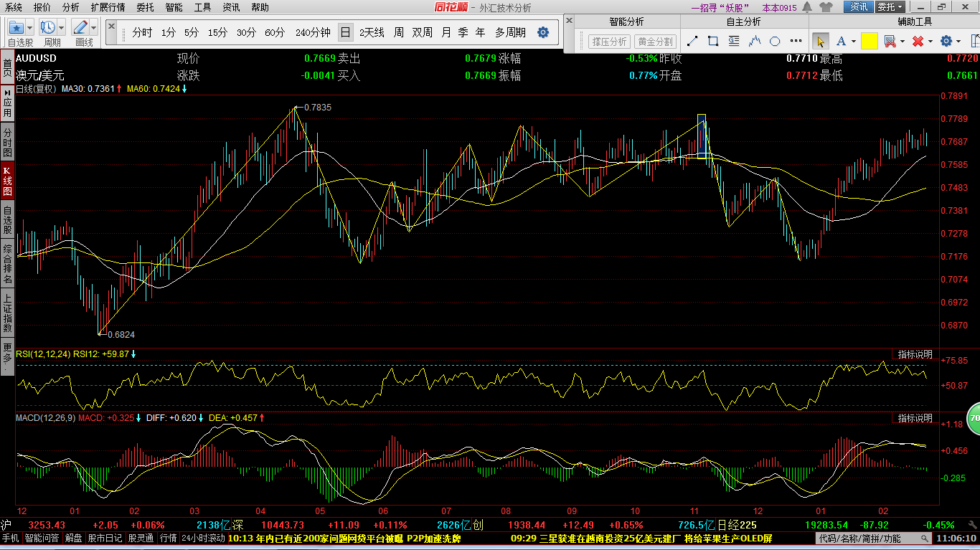Click the red X delete drawings icon

[918, 42]
